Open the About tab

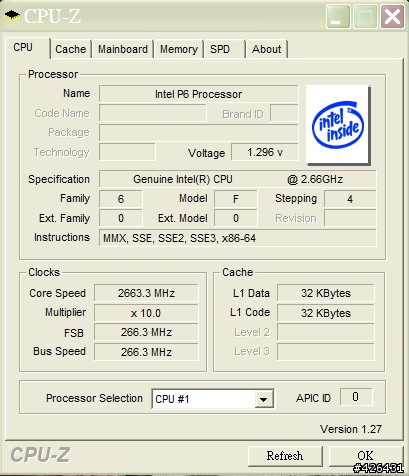pos(267,49)
